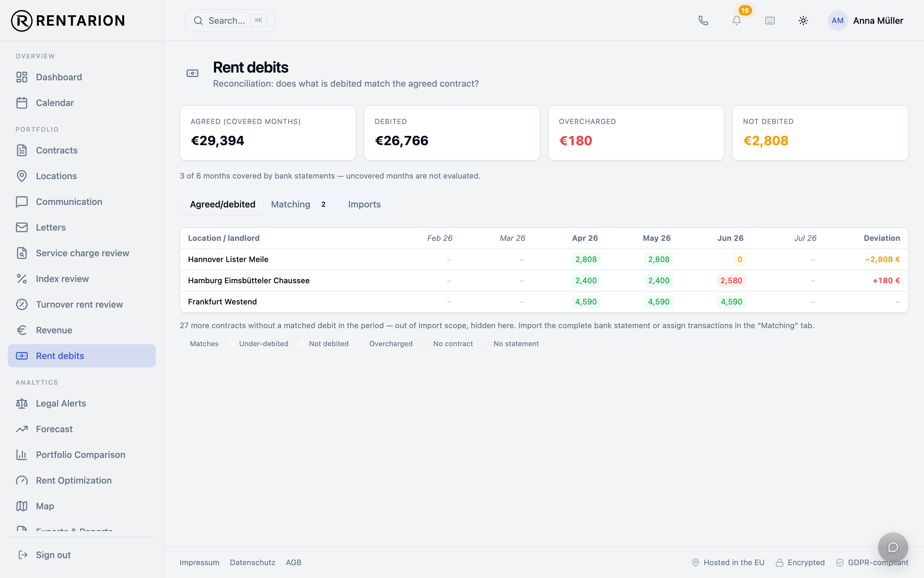Click the Under-debited legend color dot
The image size is (924, 578).
232,344
